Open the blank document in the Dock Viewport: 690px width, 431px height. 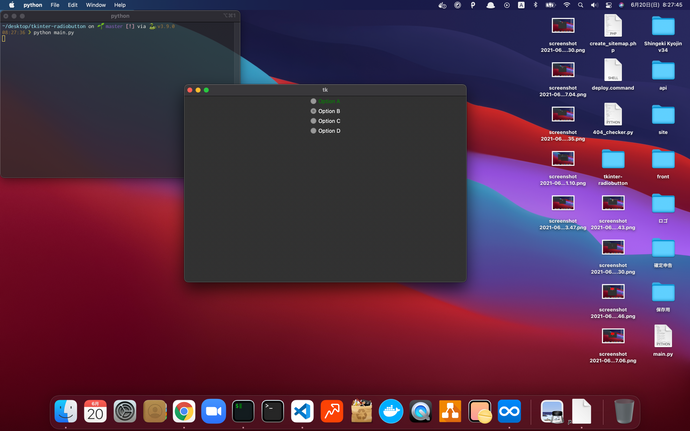581,411
